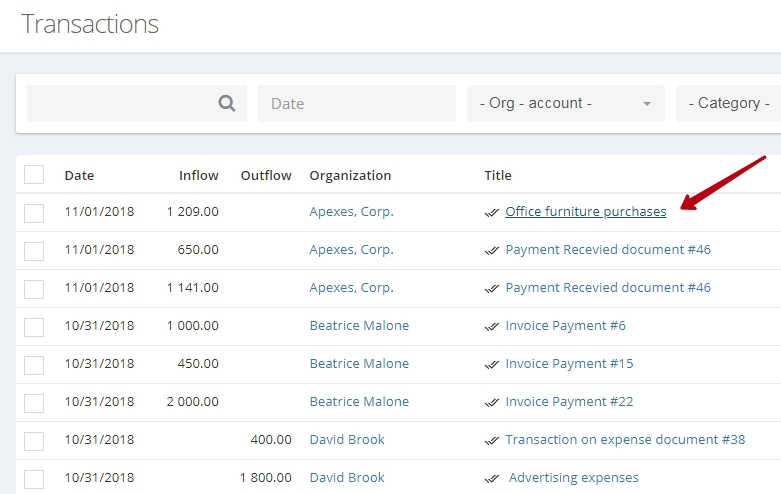Image resolution: width=781 pixels, height=494 pixels.
Task: Click the 2 000.00 inflow amount
Action: 193,401
